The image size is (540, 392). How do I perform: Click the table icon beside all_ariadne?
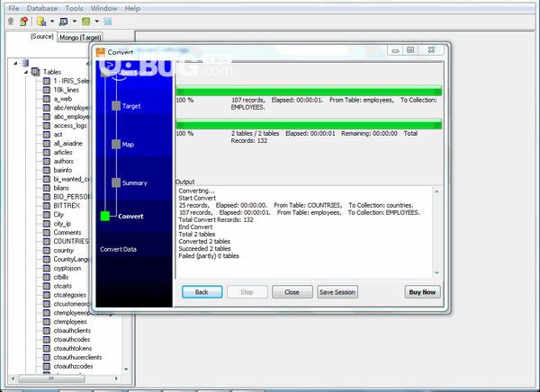pyautogui.click(x=47, y=144)
